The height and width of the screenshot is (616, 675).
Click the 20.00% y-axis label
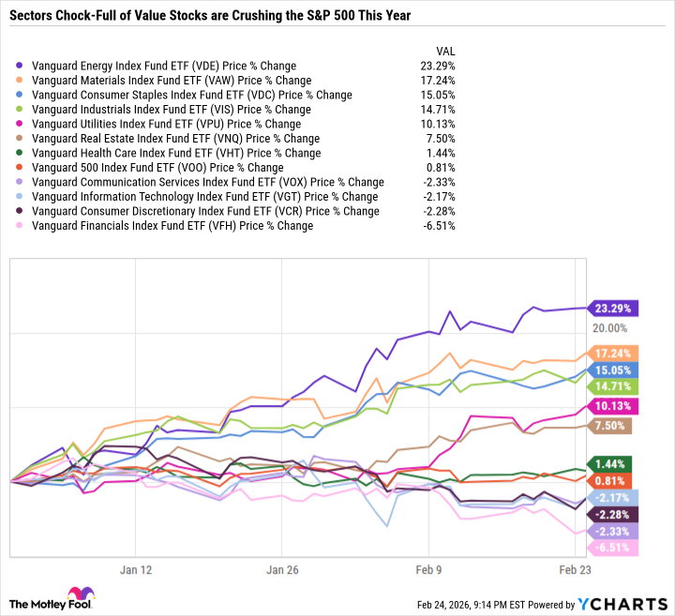point(607,328)
